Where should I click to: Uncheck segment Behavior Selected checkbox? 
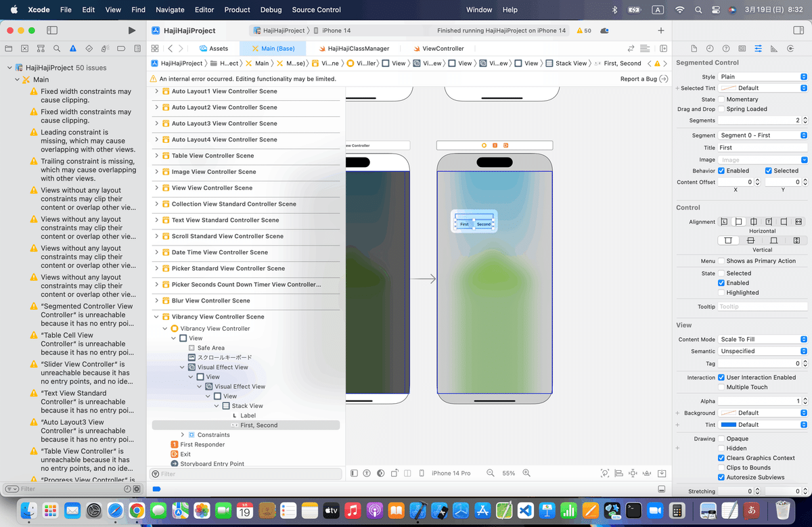(x=768, y=171)
